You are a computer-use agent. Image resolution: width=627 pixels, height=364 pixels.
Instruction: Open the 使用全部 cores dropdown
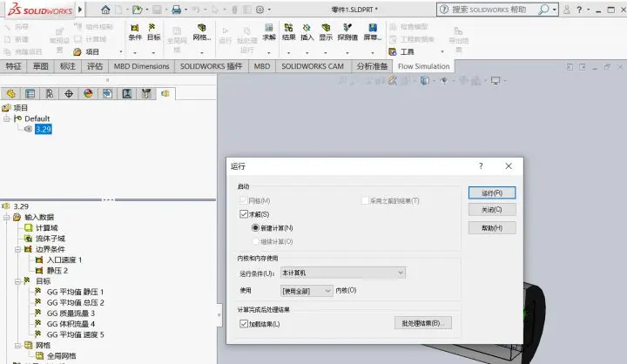click(307, 291)
